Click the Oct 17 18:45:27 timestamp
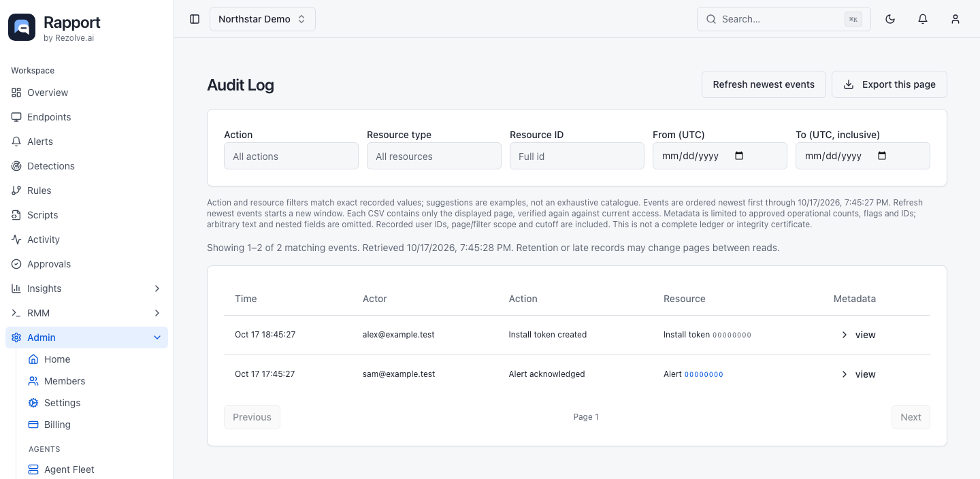 pos(265,335)
